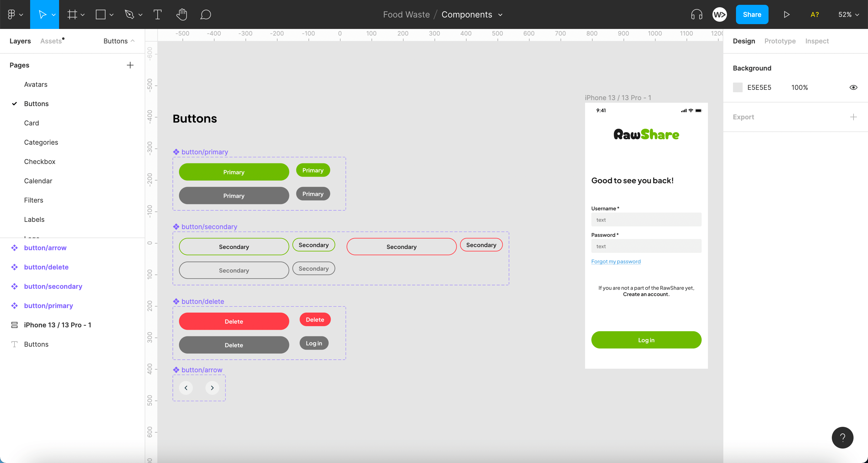Expand the Components page switcher

[500, 14]
